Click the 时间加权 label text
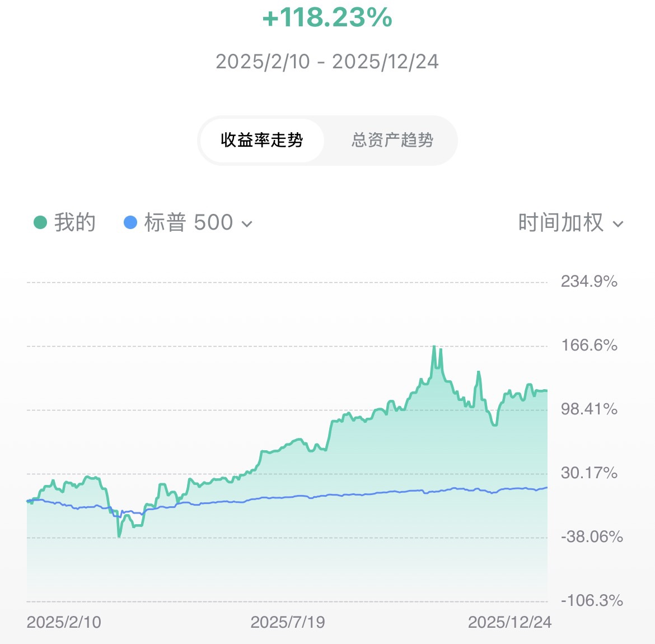This screenshot has height=644, width=655. (560, 223)
